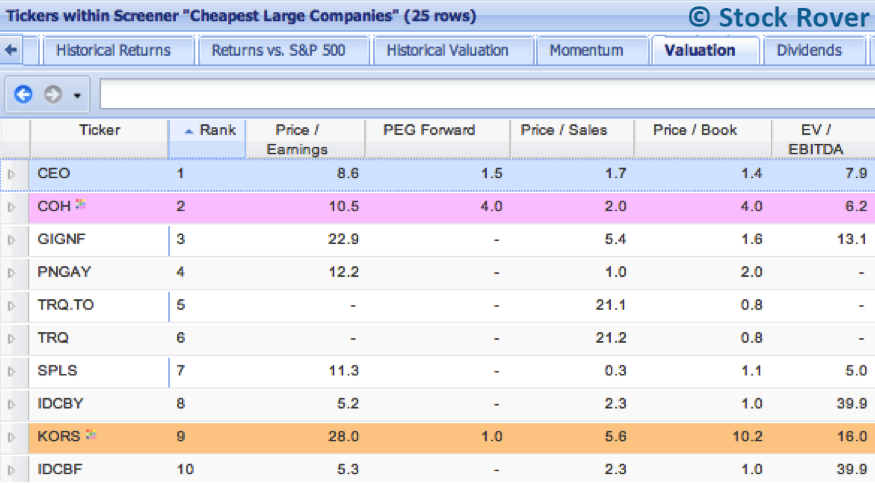
Task: Click the 7.9 EV/EBITDA value for CEO
Action: (857, 174)
